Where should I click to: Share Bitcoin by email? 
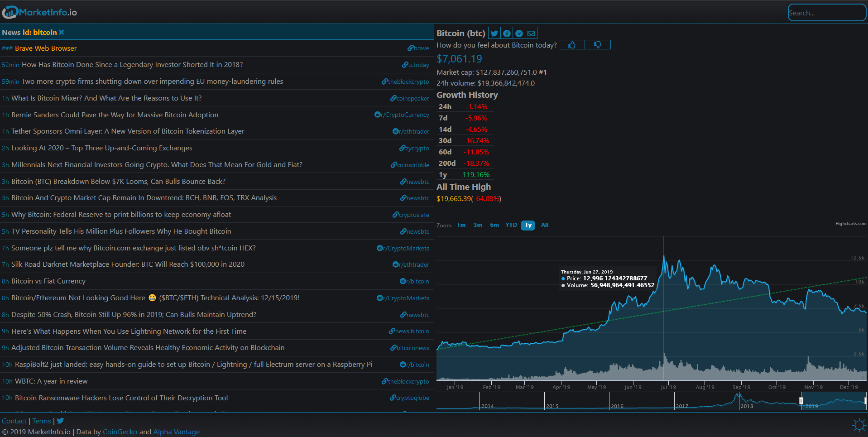[x=531, y=33]
